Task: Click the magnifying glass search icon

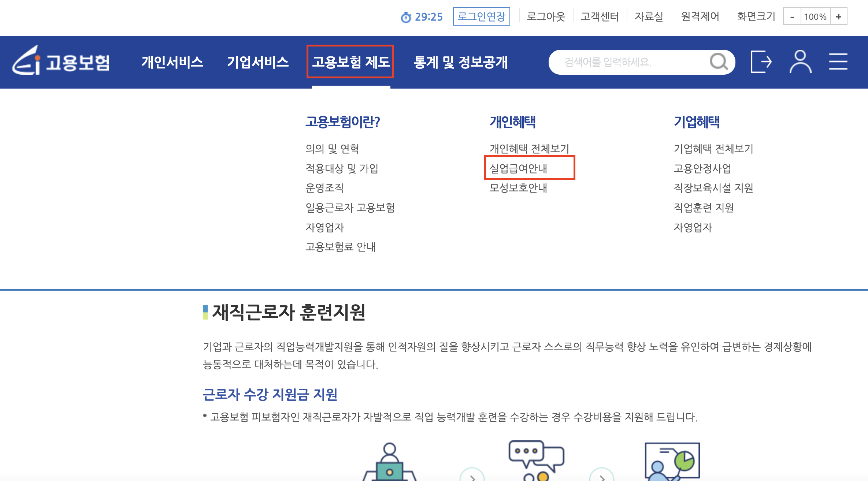Action: coord(718,62)
